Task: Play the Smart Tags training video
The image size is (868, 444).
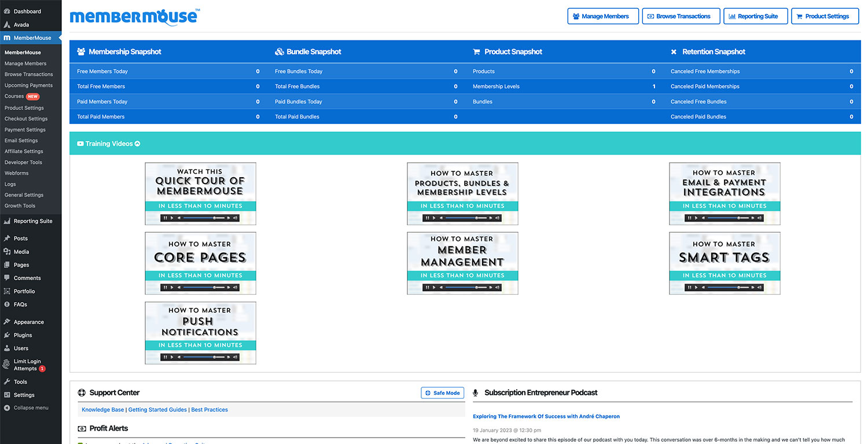Action: click(724, 263)
